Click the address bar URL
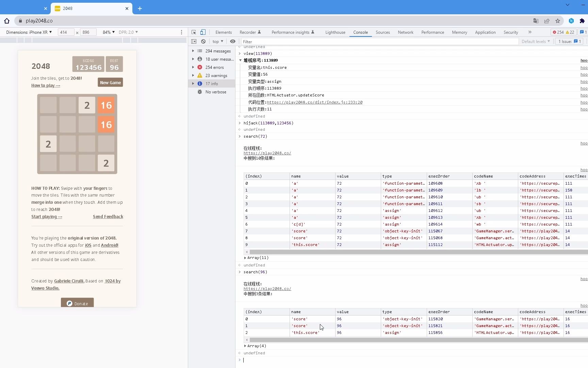The image size is (588, 368). [39, 21]
